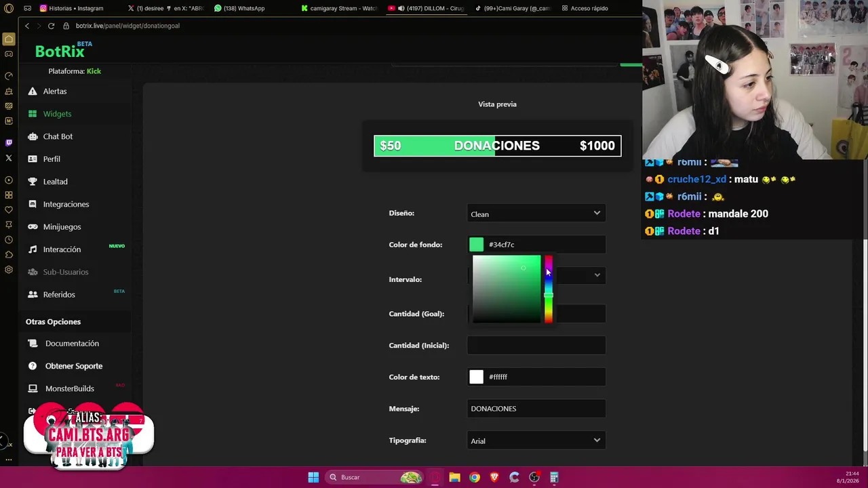This screenshot has height=488, width=868.
Task: Open OBS Studio from the taskbar
Action: [534, 477]
